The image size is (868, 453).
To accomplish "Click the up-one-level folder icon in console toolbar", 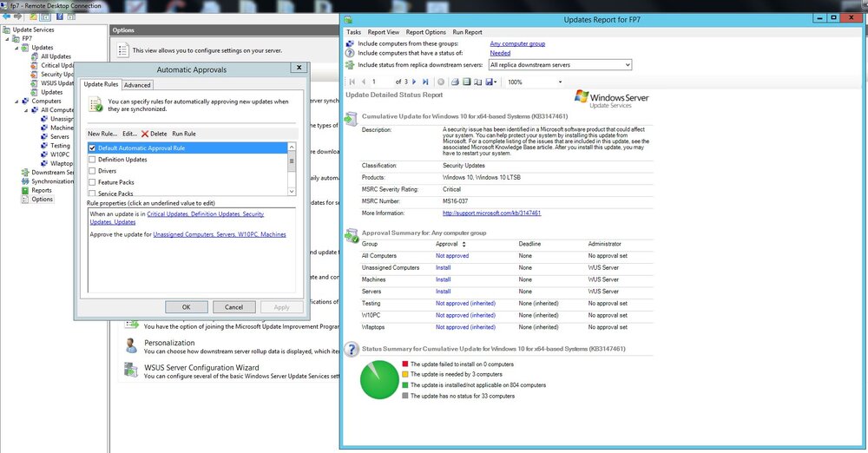I will click(x=34, y=16).
